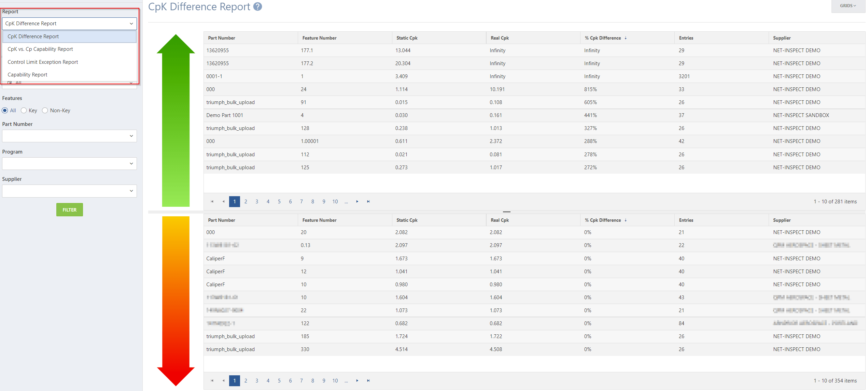Select the All features radio button

click(5, 110)
